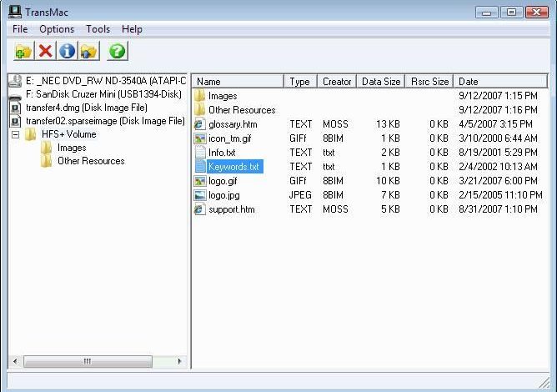Click the date 2/4/2002 10:13 AM

(498, 166)
